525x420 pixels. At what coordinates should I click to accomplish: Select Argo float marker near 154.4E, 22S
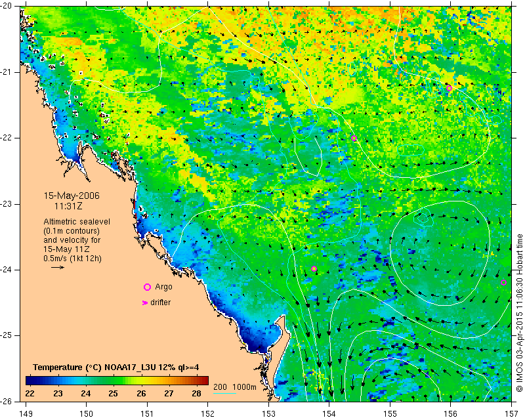point(354,138)
